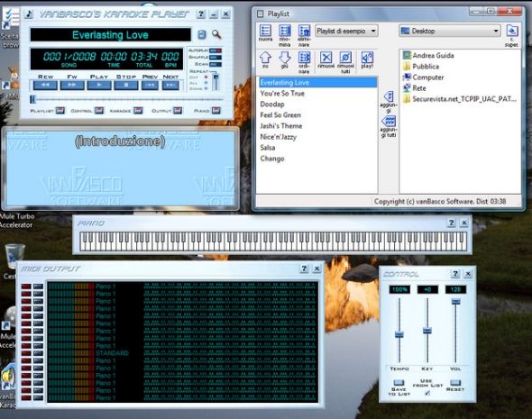Click the Reset button in Control window
This screenshot has height=419, width=532.
pyautogui.click(x=455, y=383)
